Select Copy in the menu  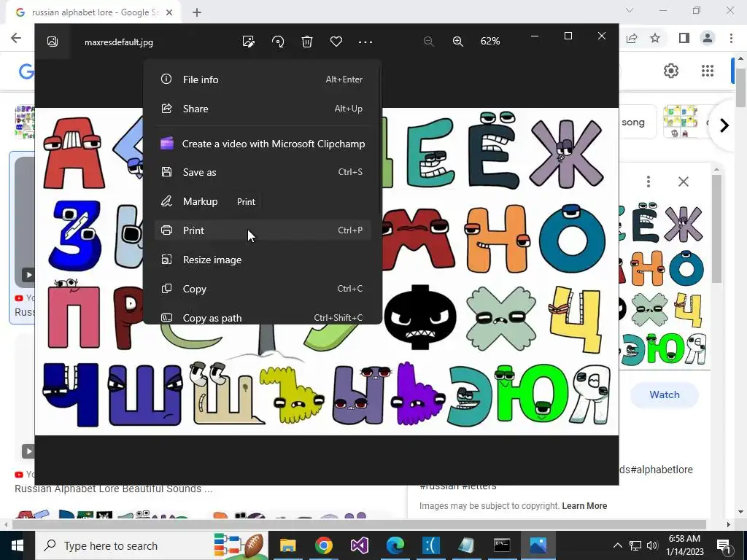point(263,289)
